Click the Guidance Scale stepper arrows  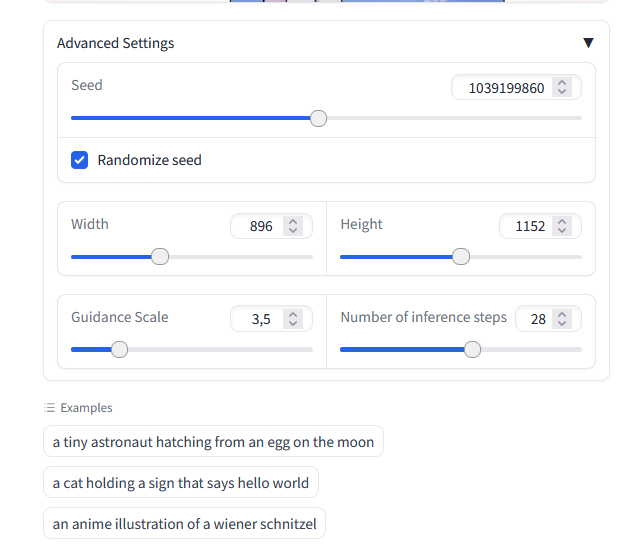[x=293, y=319]
